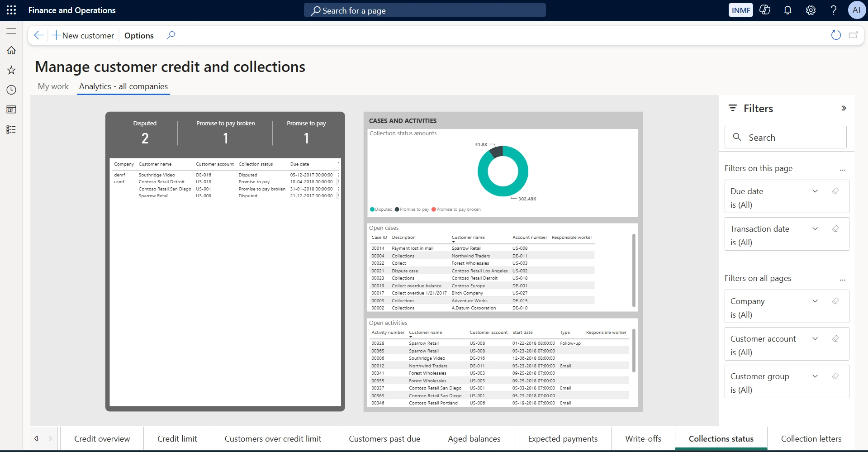Expand the Company filter card

click(815, 301)
